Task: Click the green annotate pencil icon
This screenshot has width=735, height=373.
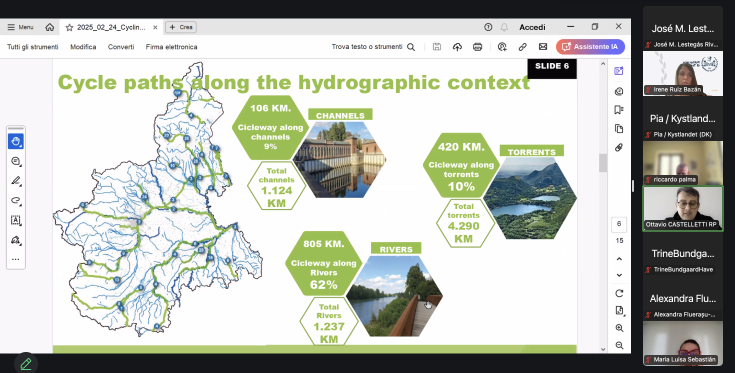Action: pos(26,364)
